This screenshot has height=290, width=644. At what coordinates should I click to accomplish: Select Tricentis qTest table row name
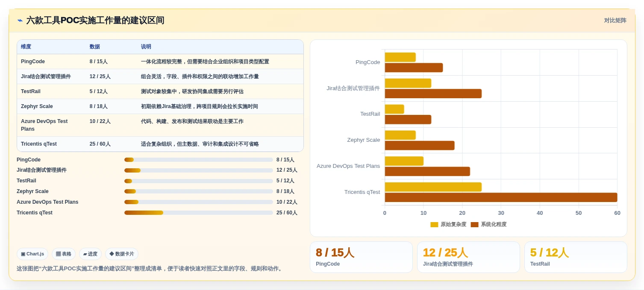[x=39, y=144]
